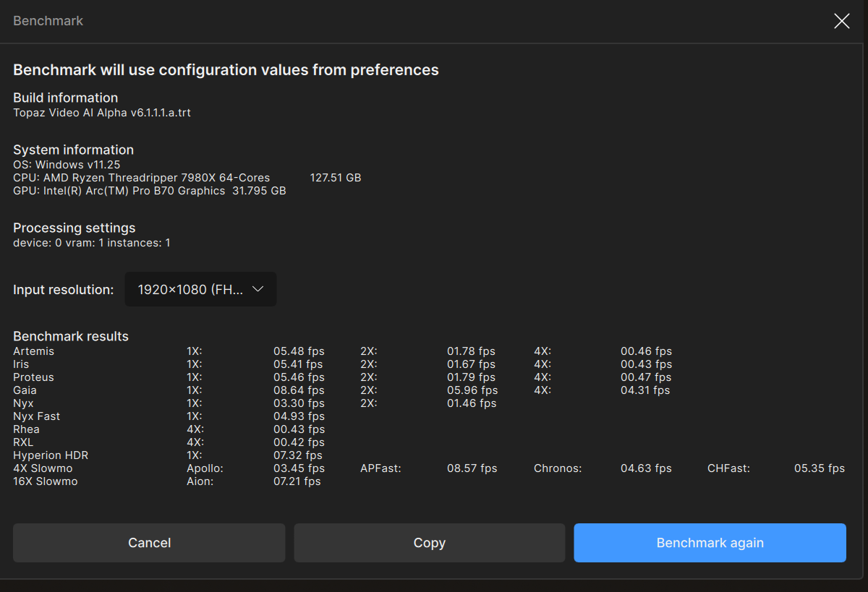Click the Processing settings heading

(75, 228)
